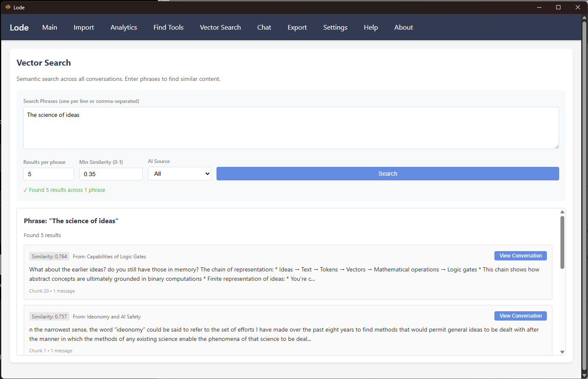Screen dimensions: 588x379
Task: Edit the Min Similarity value
Action: coord(111,174)
